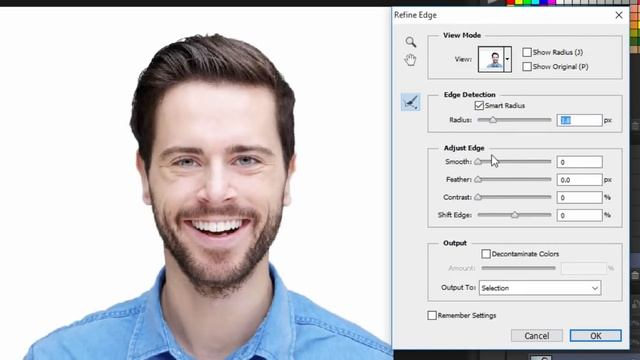Select the Hand tool in Refine Edge
Image resolution: width=640 pixels, height=360 pixels.
click(x=410, y=60)
